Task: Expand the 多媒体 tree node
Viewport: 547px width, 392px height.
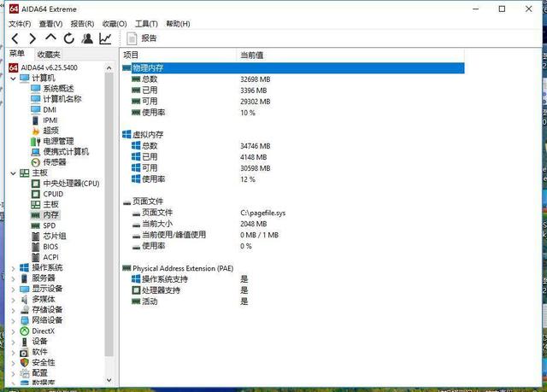Action: point(13,300)
